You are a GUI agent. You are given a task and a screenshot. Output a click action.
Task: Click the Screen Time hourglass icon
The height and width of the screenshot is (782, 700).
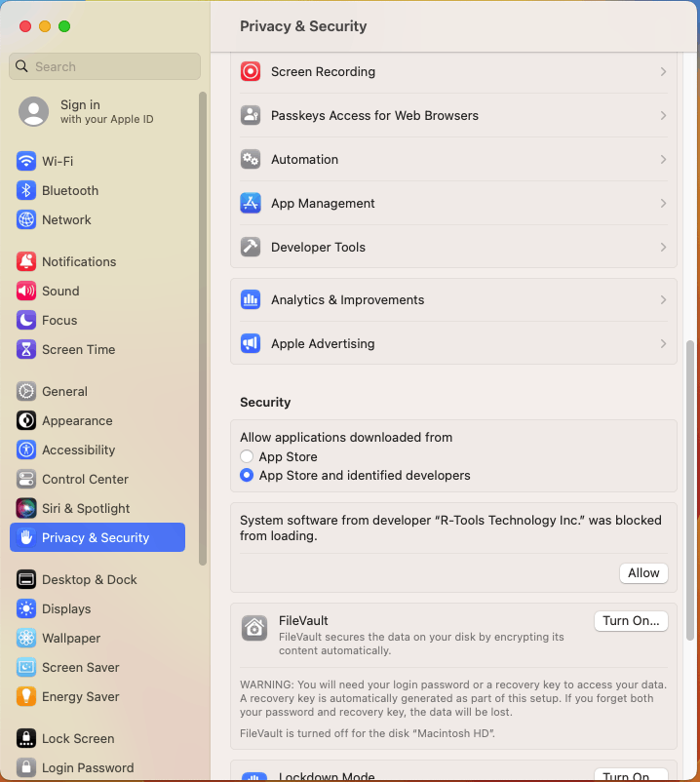pos(26,350)
